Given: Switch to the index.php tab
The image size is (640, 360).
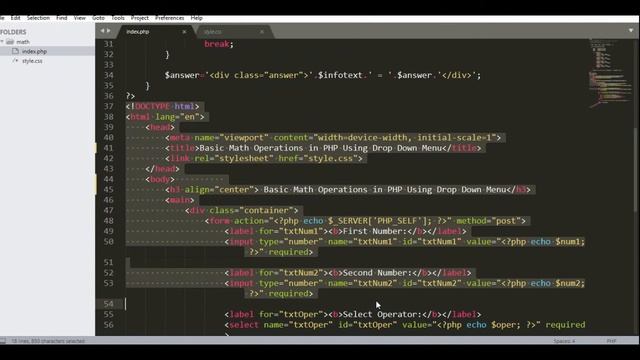Looking at the screenshot, I should point(138,31).
